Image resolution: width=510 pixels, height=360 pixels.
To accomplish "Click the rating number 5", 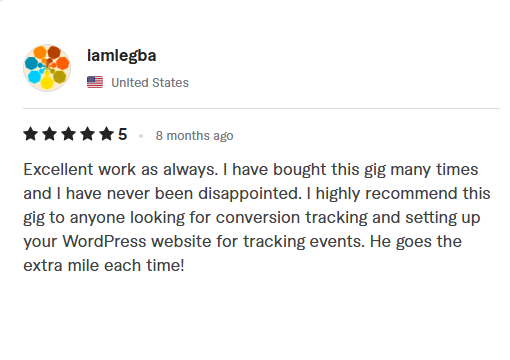I will pyautogui.click(x=123, y=134).
